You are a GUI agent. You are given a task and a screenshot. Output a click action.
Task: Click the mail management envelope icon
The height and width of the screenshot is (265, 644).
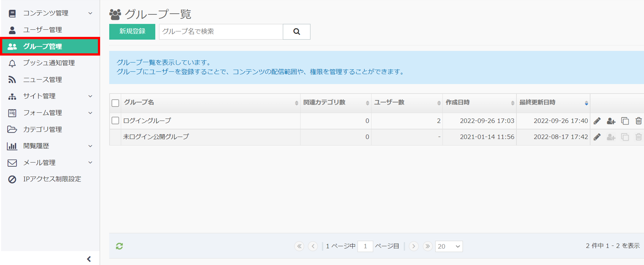point(12,163)
